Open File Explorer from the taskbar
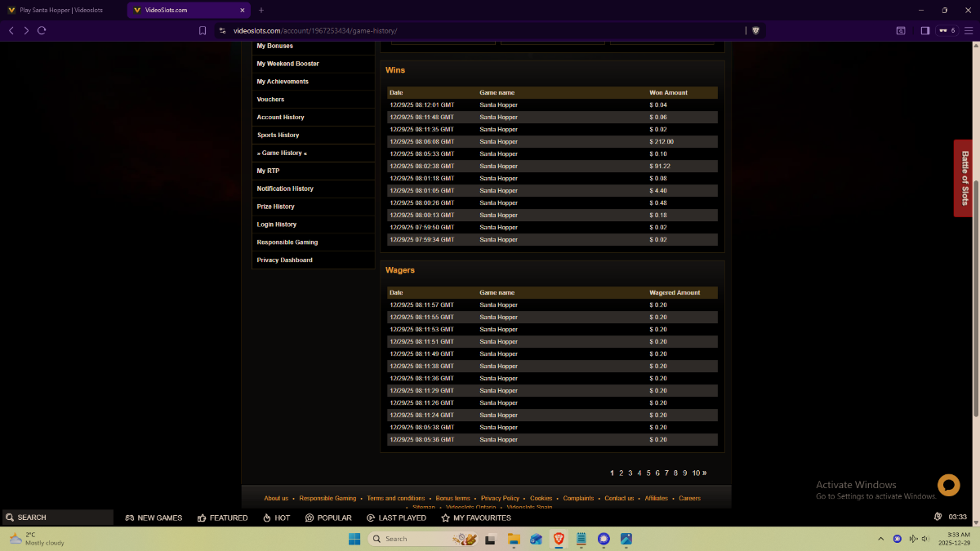 tap(514, 539)
